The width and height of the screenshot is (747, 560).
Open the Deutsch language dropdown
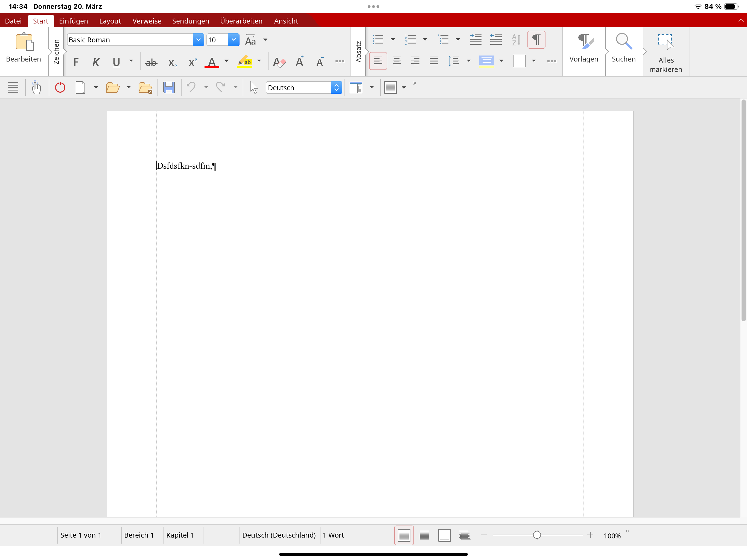coord(304,87)
